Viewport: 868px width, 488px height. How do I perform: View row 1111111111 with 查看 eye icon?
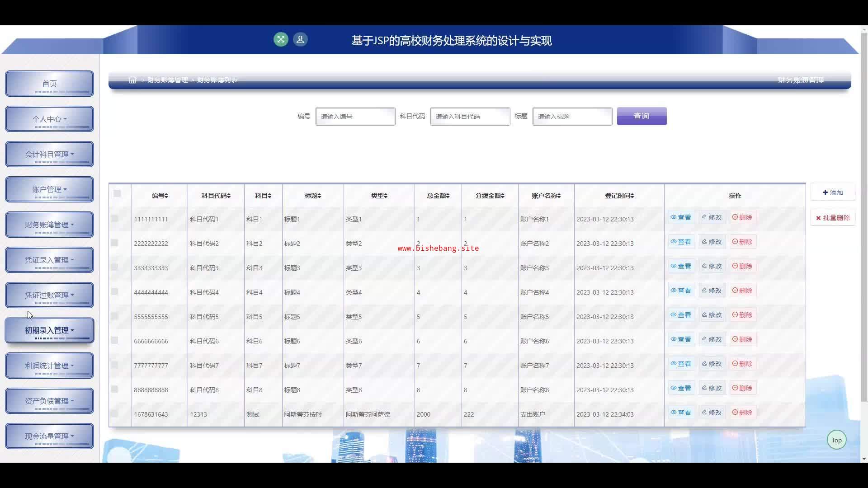[x=680, y=217]
